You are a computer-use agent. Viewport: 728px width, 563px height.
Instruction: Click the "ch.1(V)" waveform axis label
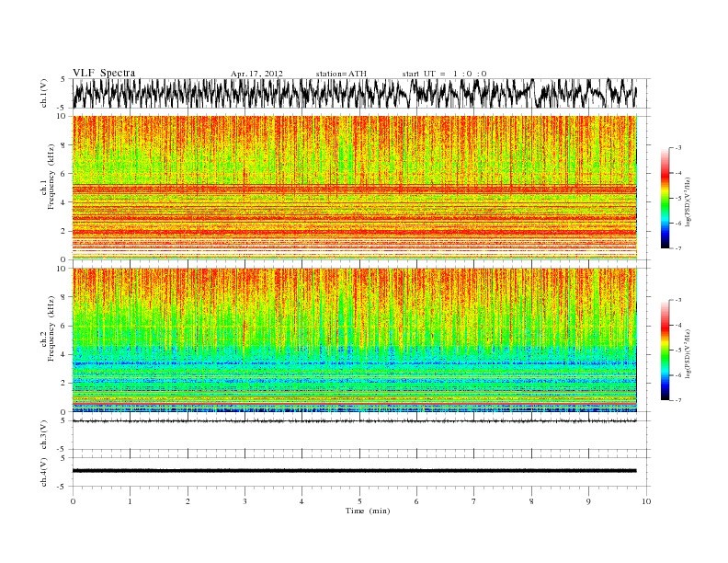point(44,93)
